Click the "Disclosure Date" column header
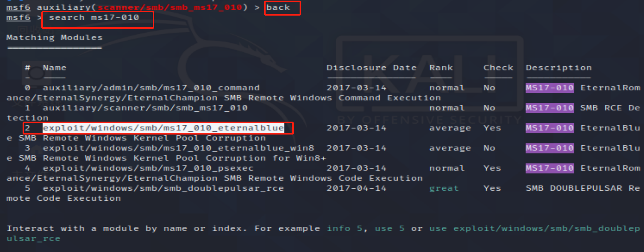644x252 pixels. [371, 68]
